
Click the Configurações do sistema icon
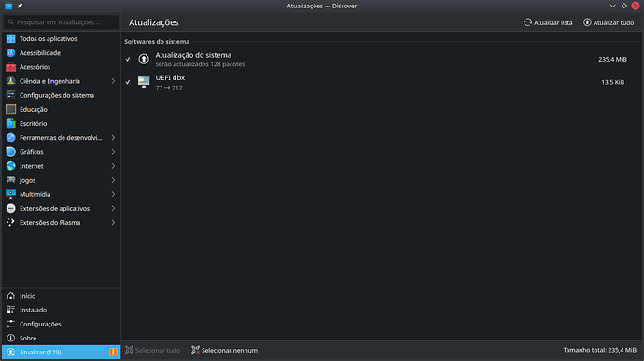10,95
